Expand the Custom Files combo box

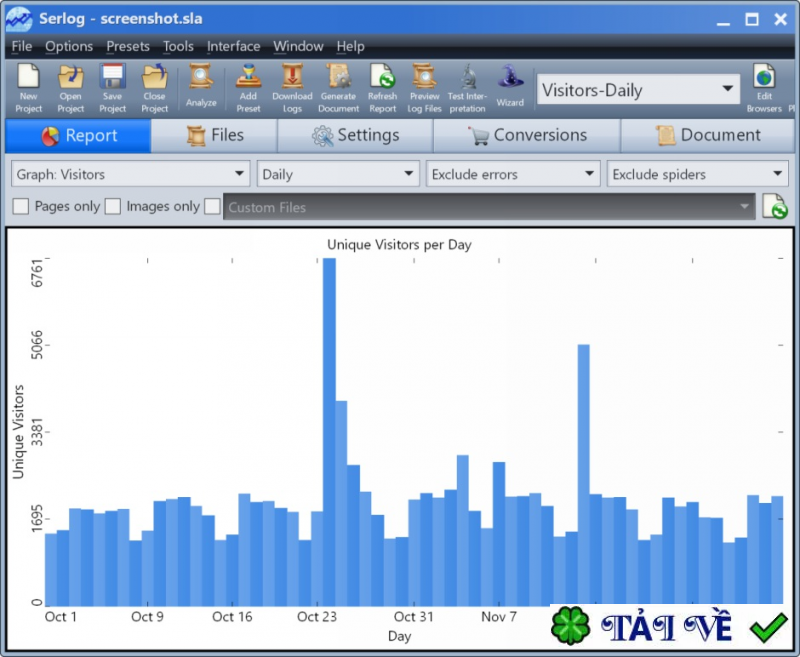pyautogui.click(x=489, y=207)
